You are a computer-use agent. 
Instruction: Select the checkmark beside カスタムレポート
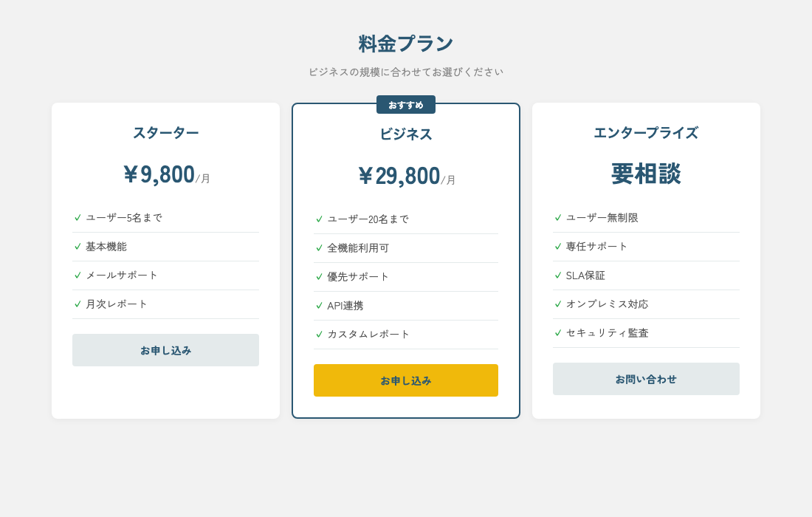coord(318,334)
